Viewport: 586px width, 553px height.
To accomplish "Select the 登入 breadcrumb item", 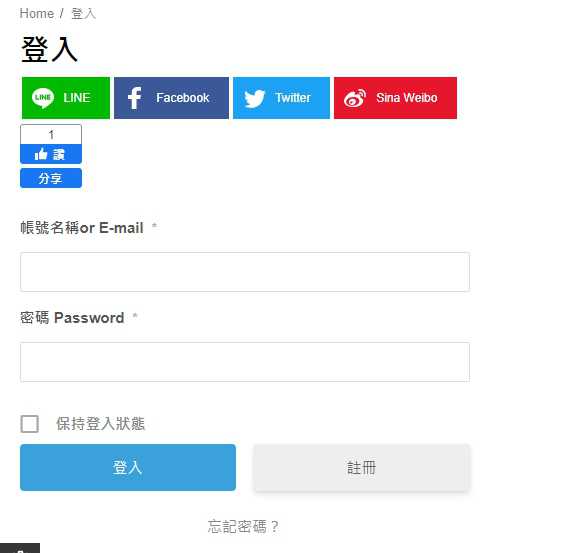I will click(84, 13).
